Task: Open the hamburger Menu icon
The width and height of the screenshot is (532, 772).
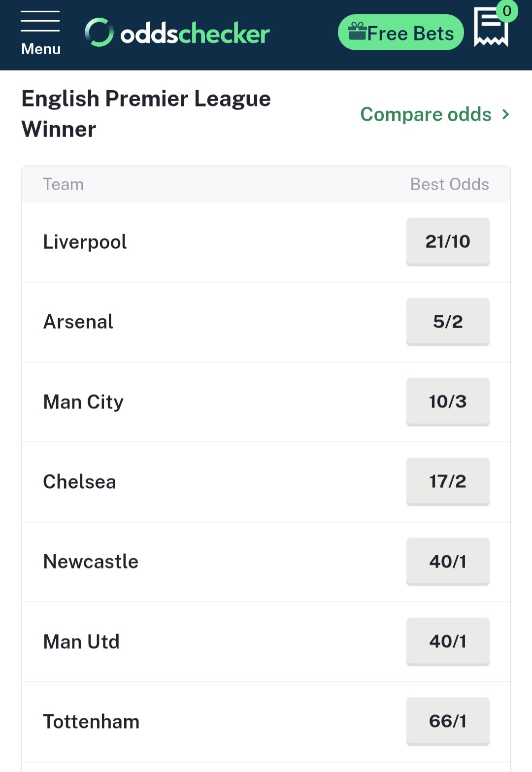Action: point(40,33)
